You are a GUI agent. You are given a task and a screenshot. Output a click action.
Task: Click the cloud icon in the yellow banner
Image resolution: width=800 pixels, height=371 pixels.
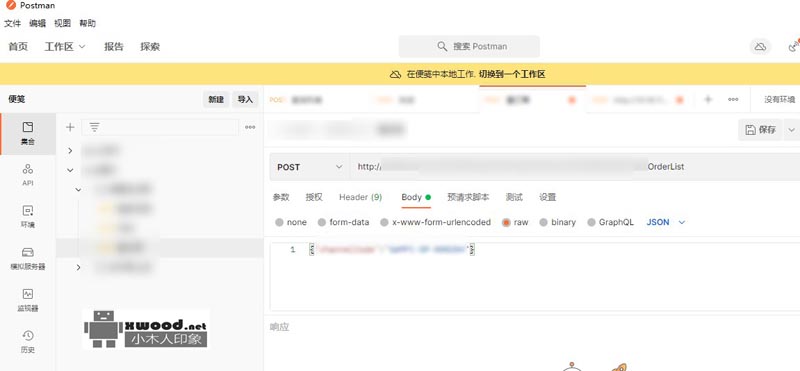point(395,75)
